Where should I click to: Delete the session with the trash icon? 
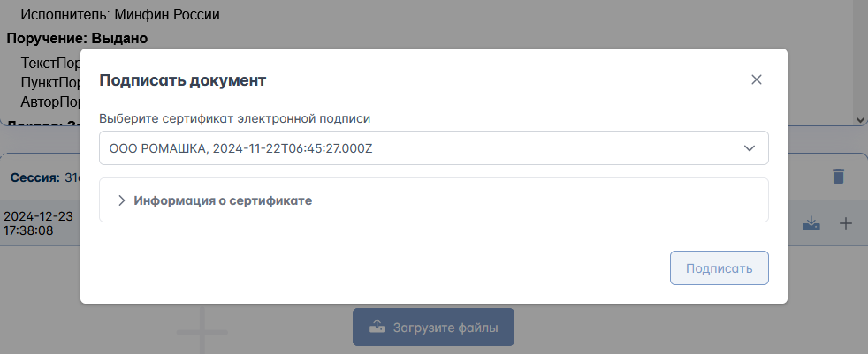coord(838,177)
